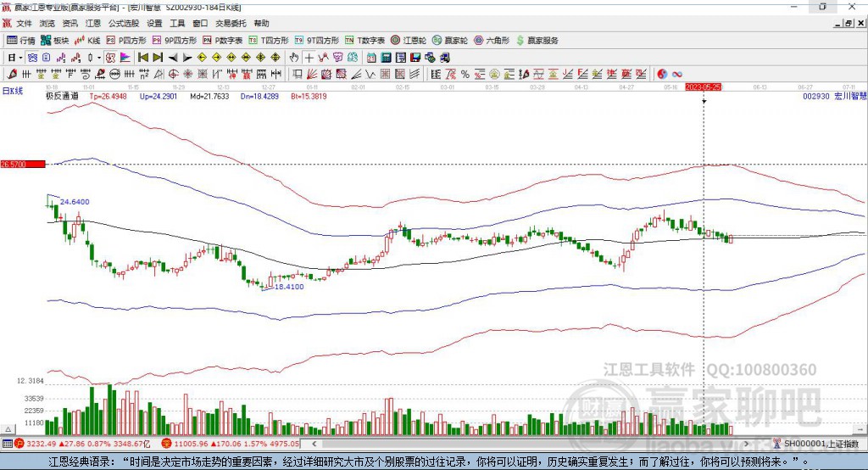Expand the candlestick style dropdown arrow
This screenshot has height=470, width=868.
click(x=99, y=58)
